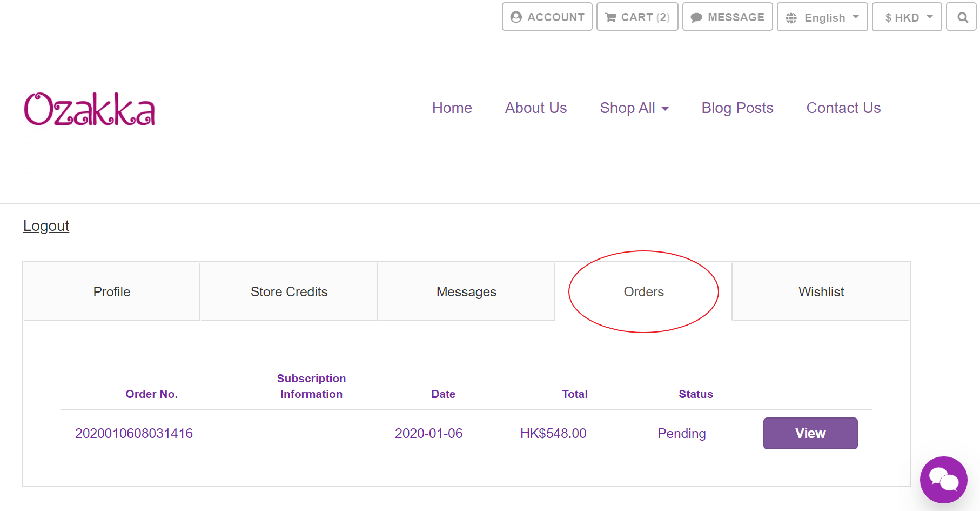Select the Messages tab
Screen dimensions: 980x511
pyautogui.click(x=466, y=292)
